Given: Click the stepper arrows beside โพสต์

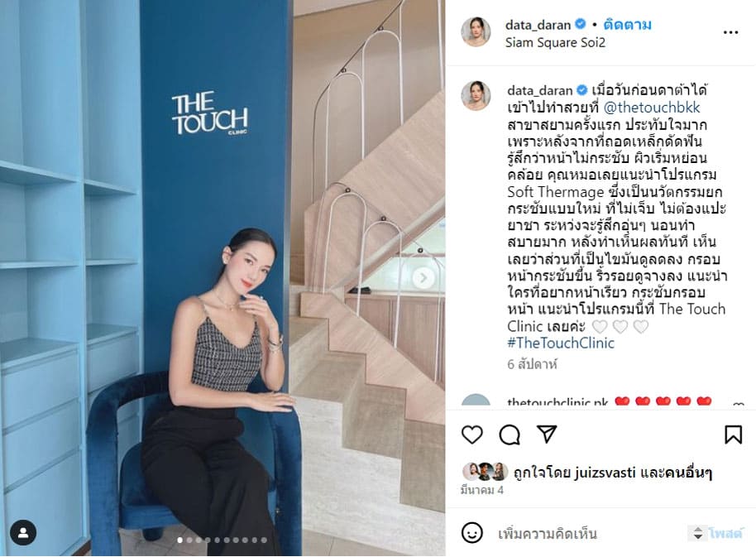Looking at the screenshot, I should tap(697, 533).
